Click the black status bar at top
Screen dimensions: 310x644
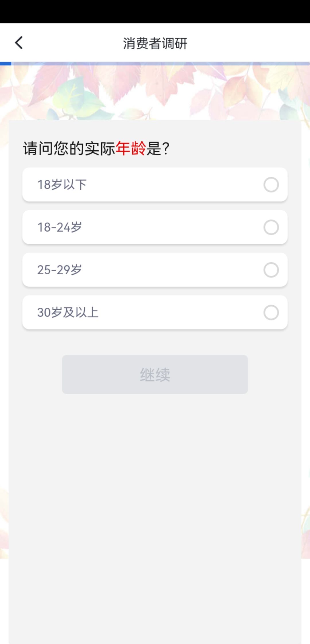click(155, 11)
